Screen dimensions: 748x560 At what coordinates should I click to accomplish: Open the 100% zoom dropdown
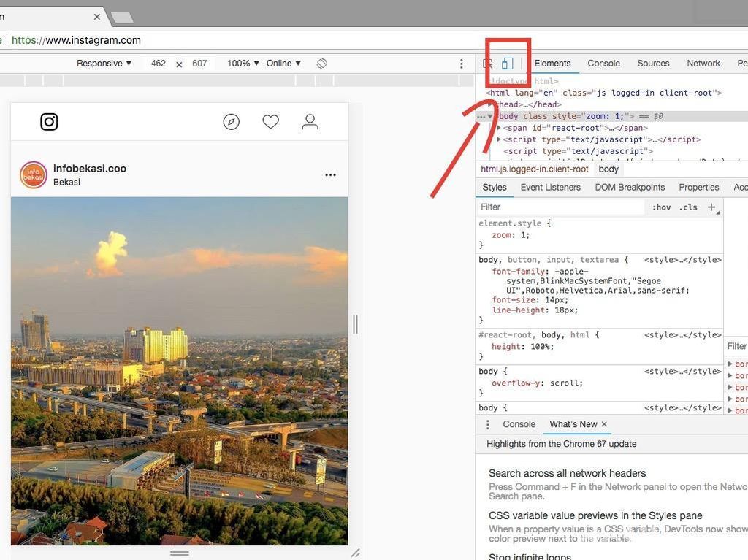[x=243, y=64]
